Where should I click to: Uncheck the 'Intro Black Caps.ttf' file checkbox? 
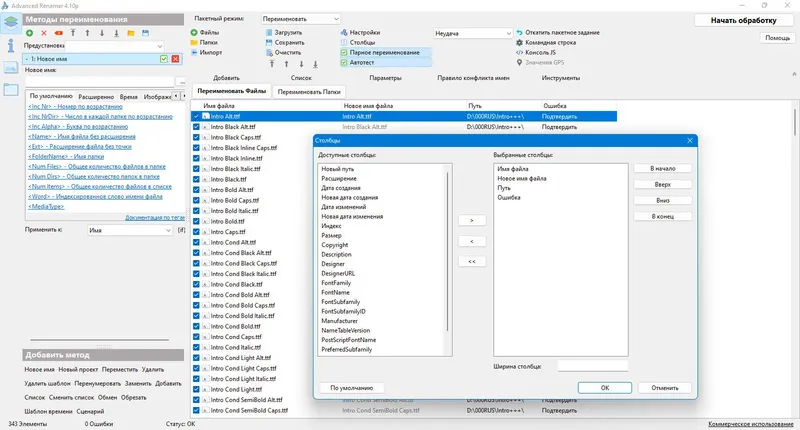[x=196, y=137]
